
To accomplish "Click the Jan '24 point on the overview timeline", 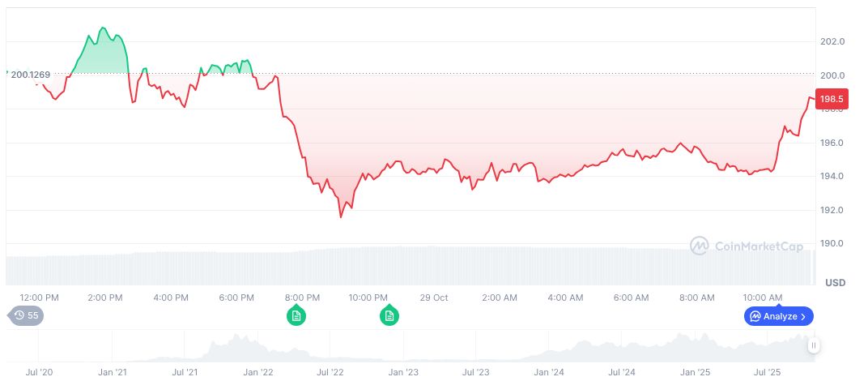I will pos(549,372).
